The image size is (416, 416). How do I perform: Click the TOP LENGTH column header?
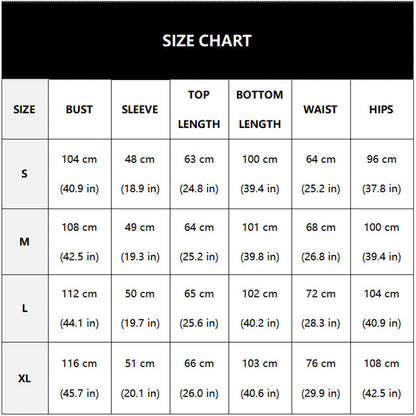tap(199, 109)
